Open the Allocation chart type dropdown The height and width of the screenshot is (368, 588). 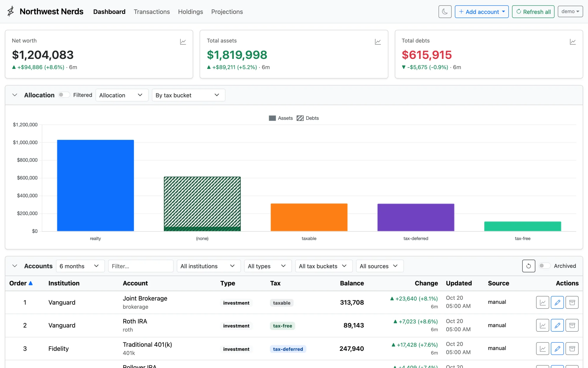click(122, 95)
